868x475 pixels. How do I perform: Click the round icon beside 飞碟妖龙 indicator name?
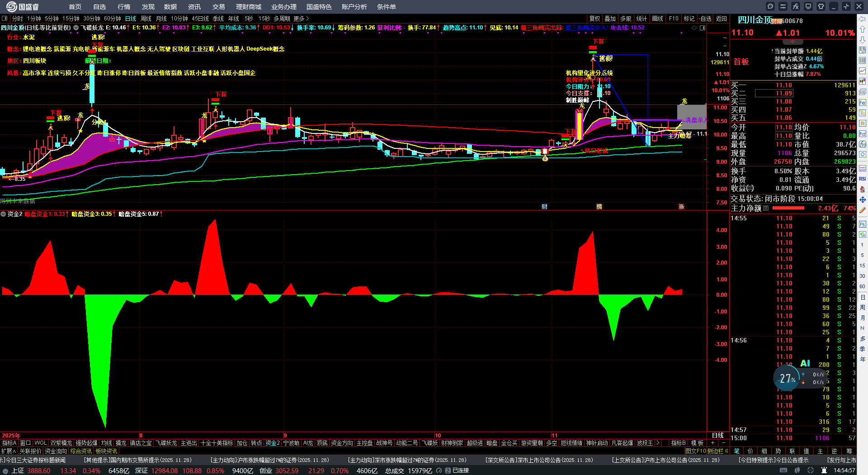(76, 28)
